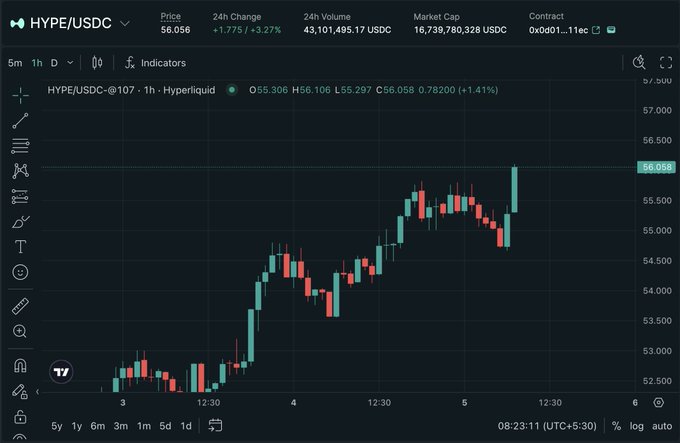Viewport: 680px width, 443px height.
Task: Open the forecasting and measurement tools
Action: coord(20,196)
